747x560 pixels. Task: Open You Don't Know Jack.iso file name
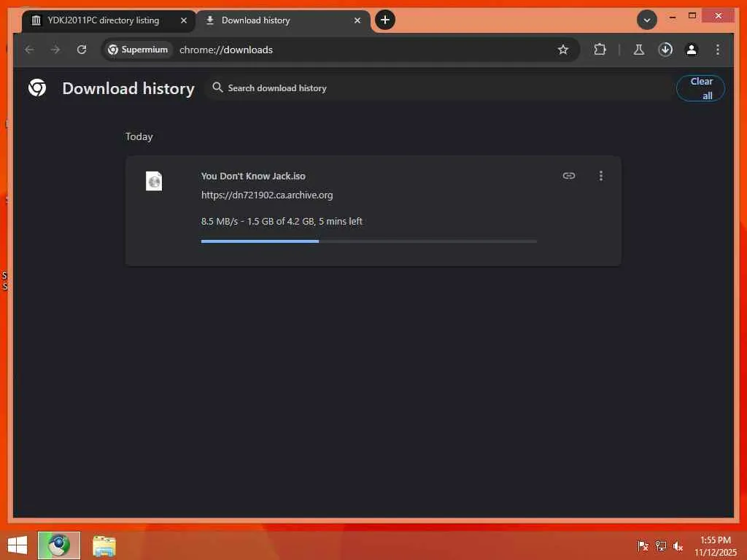click(253, 176)
